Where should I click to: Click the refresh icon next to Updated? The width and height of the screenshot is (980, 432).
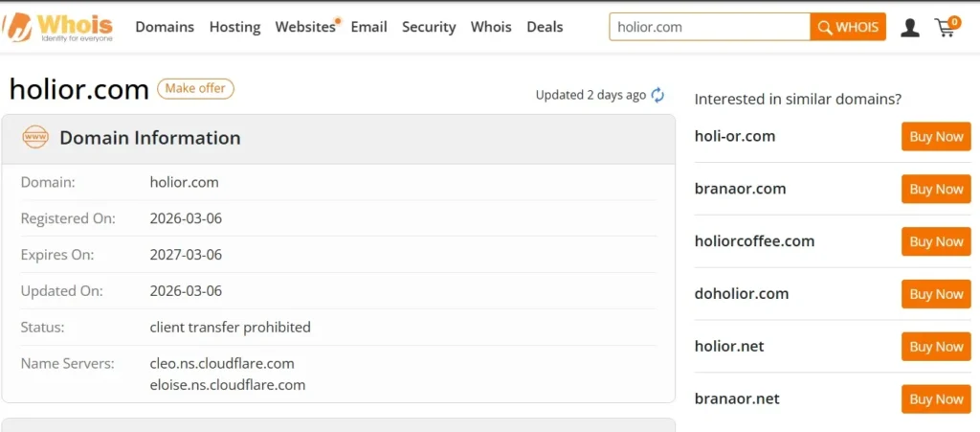point(657,95)
